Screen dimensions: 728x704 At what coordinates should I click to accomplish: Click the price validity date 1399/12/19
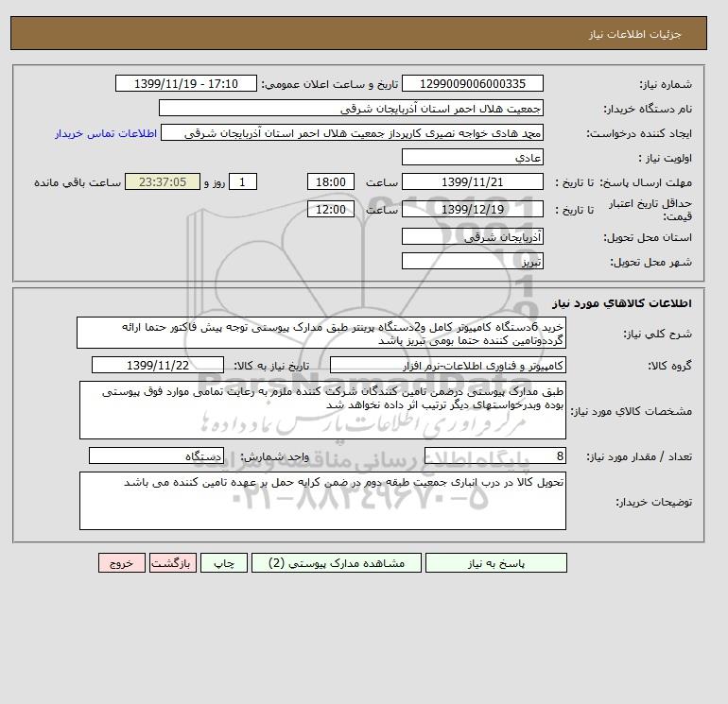pos(472,209)
